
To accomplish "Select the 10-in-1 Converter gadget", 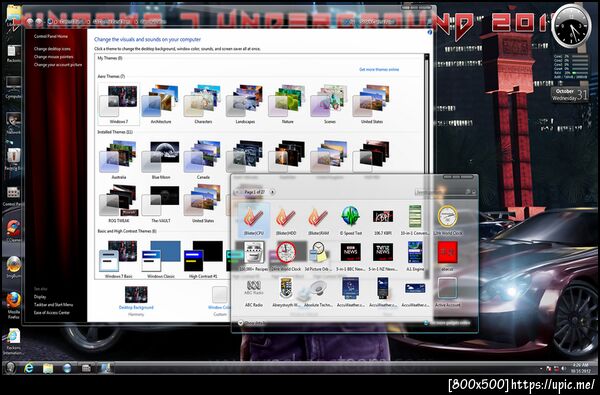I will [x=415, y=220].
